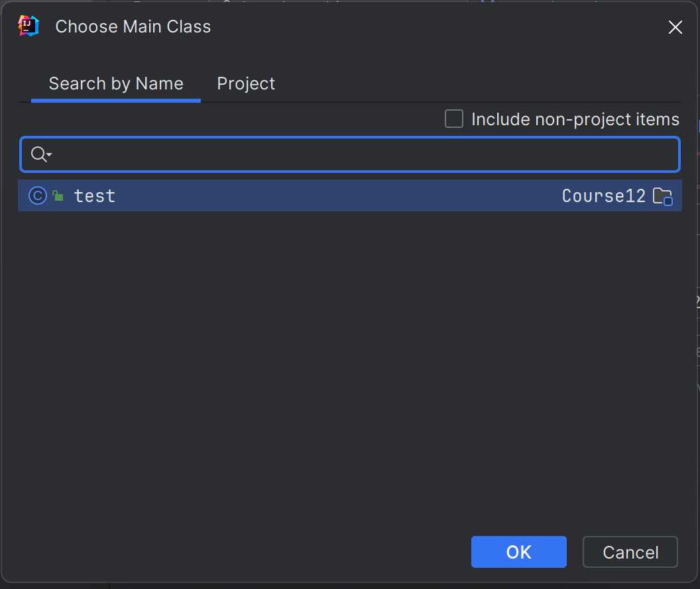Switch to the Project tab
This screenshot has height=589, width=700.
(245, 83)
